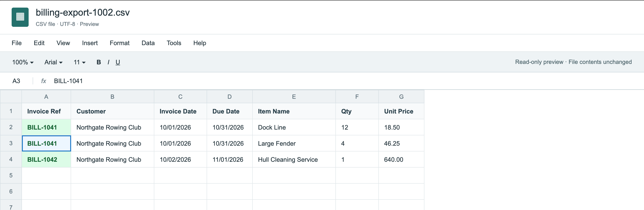Viewport: 644px width, 210px height.
Task: Open the File menu
Action: (17, 43)
